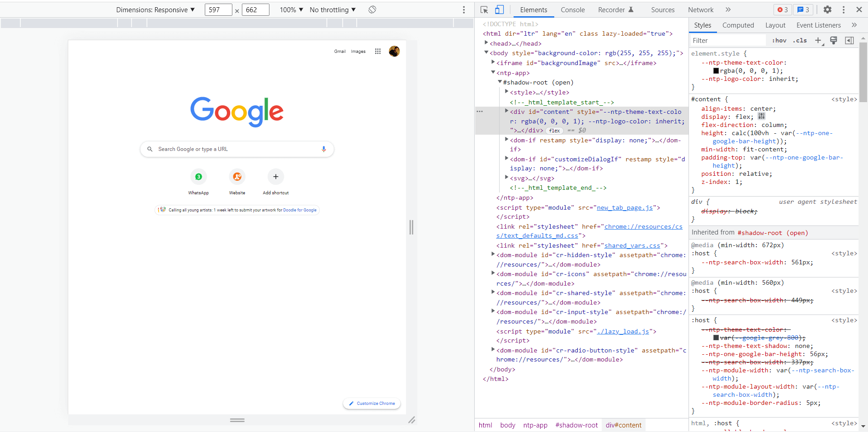Viewport: 868px width, 432px height.
Task: Toggle element state with :hov button
Action: (x=779, y=40)
